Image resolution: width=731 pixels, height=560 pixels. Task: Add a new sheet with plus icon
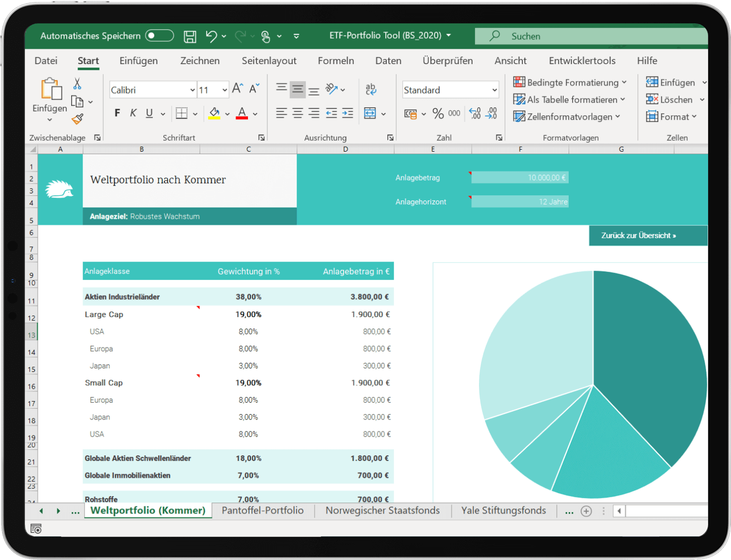[x=586, y=511]
